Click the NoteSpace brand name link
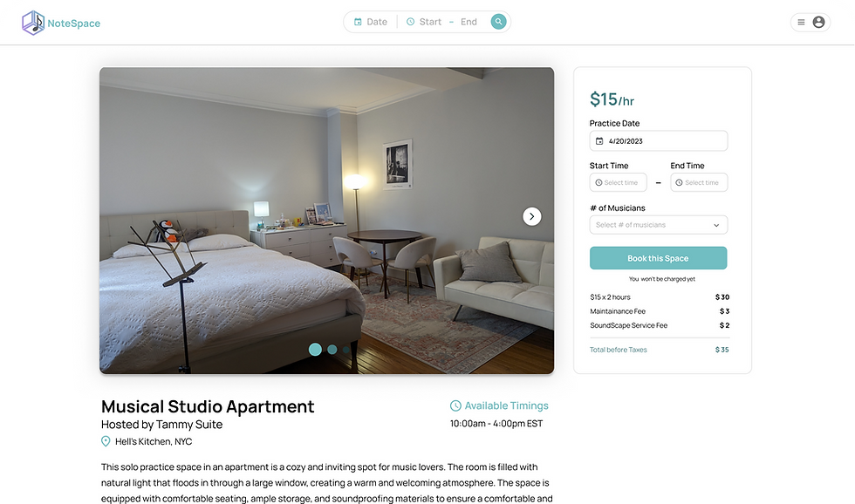The image size is (855, 504). click(73, 24)
